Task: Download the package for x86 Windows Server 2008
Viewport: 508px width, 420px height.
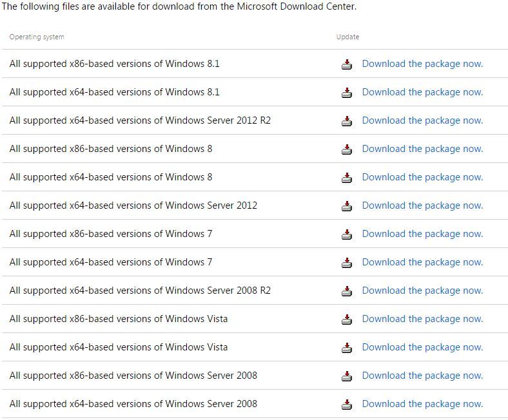Action: [x=422, y=376]
